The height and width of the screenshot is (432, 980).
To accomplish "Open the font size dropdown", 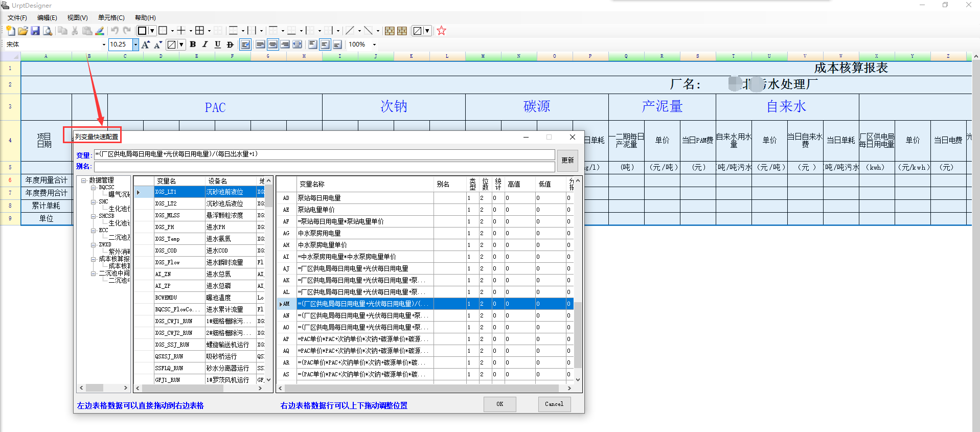I will pos(135,45).
